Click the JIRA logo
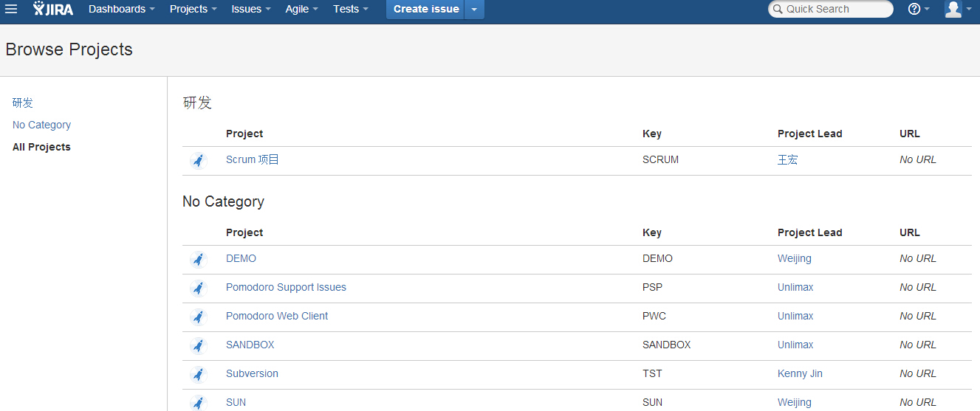The image size is (980, 411). (53, 9)
